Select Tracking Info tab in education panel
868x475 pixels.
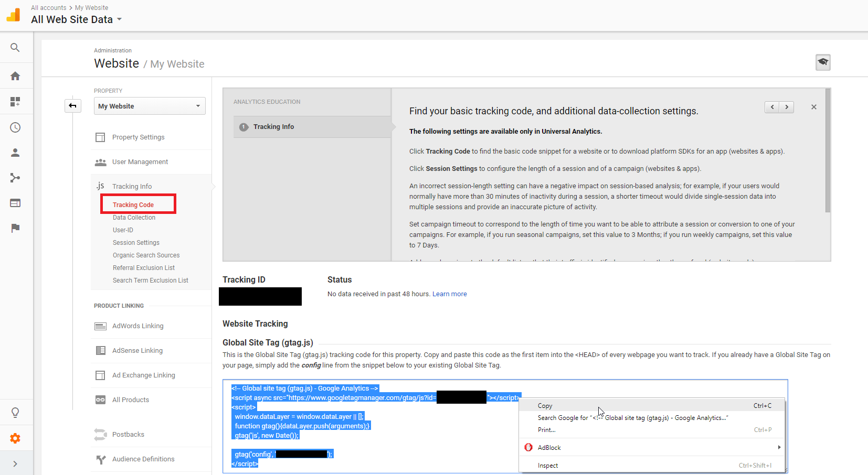coord(312,127)
